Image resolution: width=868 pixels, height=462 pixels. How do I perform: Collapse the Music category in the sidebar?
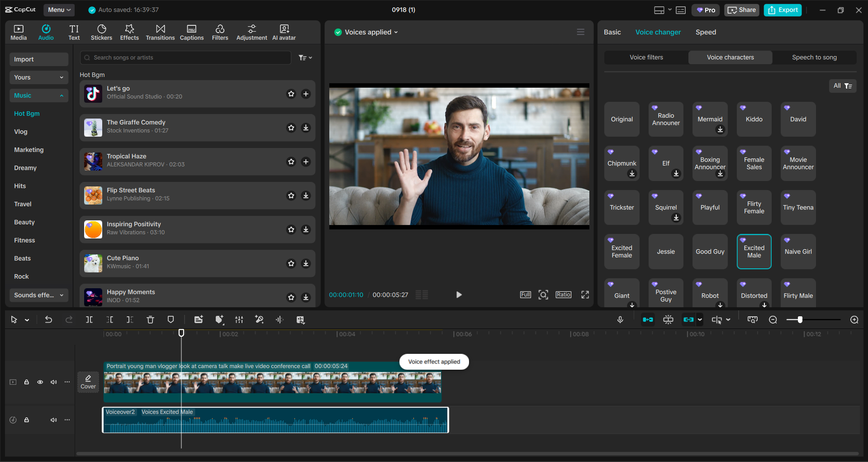click(x=62, y=95)
